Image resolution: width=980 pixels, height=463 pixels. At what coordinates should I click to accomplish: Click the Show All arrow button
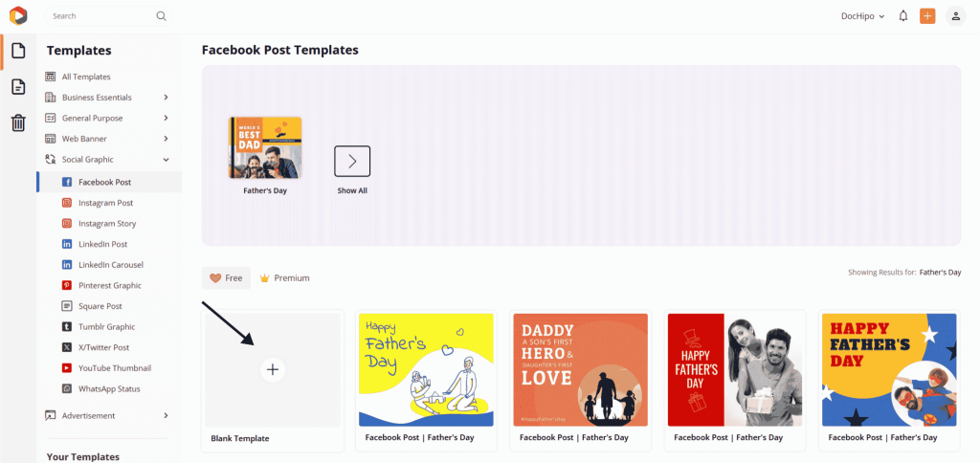[x=352, y=162]
